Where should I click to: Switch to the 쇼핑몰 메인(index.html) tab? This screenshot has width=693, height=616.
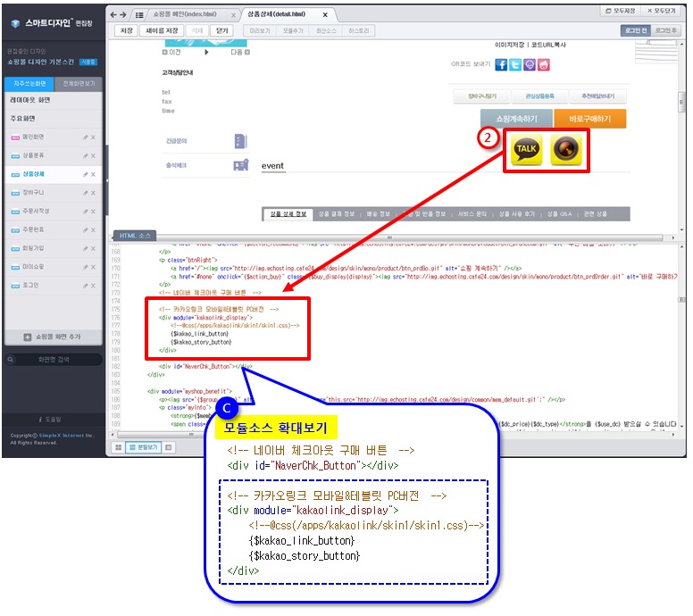click(x=185, y=14)
